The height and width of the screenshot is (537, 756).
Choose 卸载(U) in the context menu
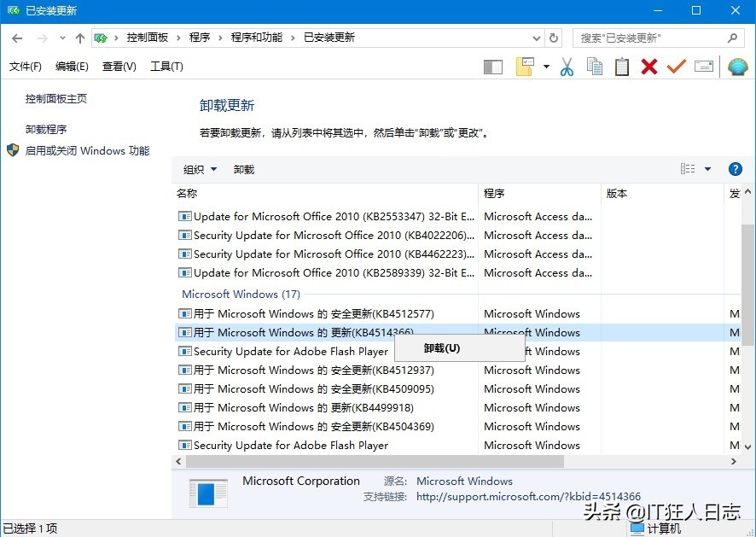click(x=459, y=347)
